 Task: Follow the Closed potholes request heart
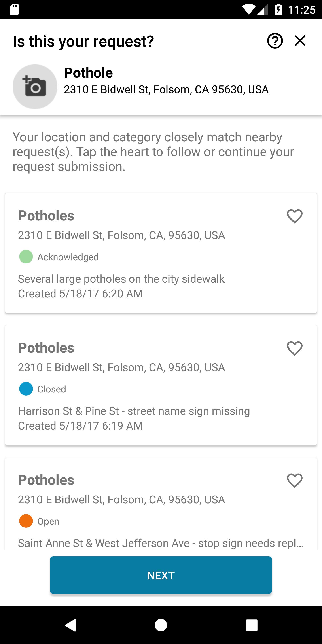point(294,348)
